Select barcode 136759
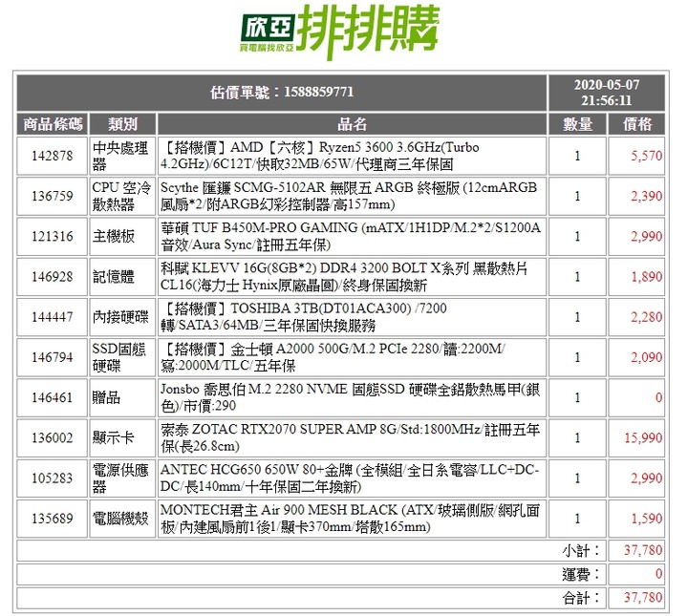 (53, 196)
